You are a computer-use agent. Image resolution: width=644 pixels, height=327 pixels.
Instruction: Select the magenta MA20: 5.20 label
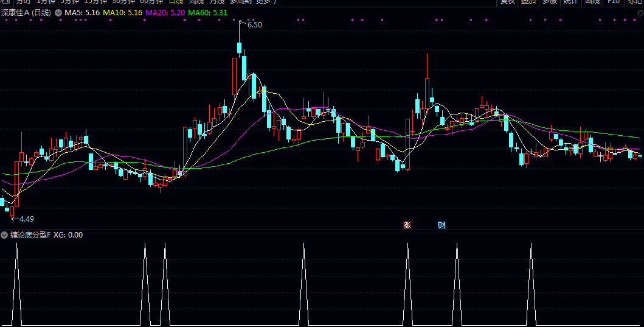tap(165, 13)
